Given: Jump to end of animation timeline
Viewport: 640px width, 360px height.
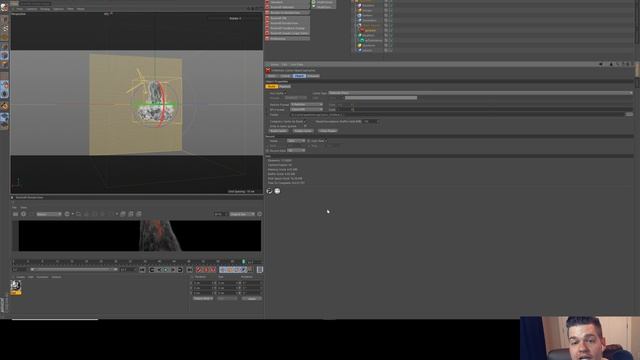Looking at the screenshot, I should point(189,270).
